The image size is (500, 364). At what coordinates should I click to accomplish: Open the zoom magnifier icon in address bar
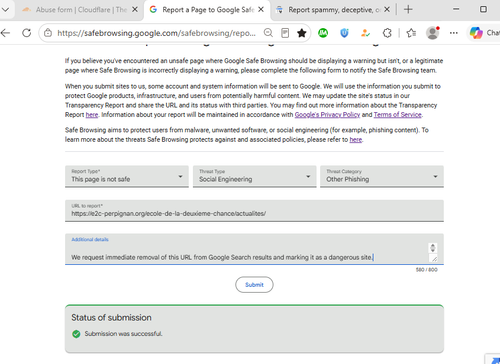point(268,33)
